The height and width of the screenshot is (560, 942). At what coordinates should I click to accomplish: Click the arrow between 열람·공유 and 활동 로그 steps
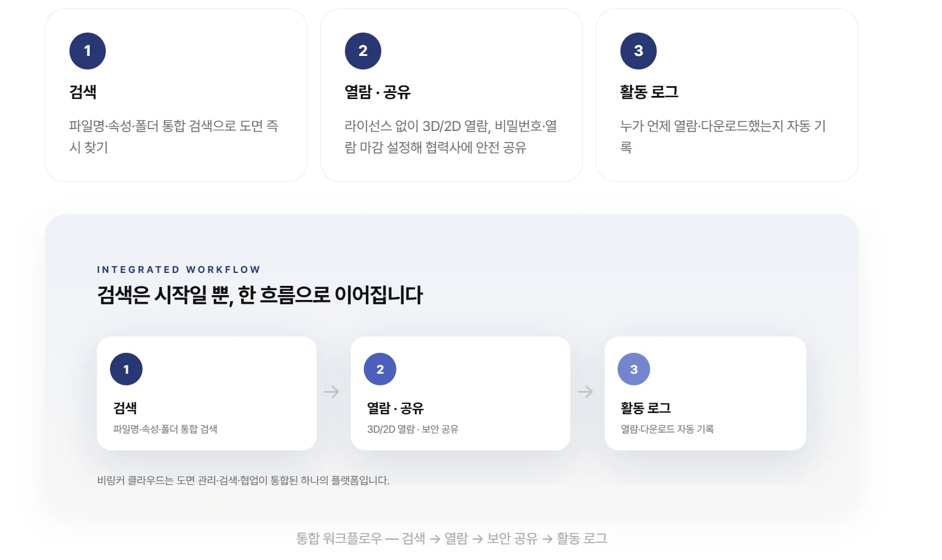[x=586, y=392]
